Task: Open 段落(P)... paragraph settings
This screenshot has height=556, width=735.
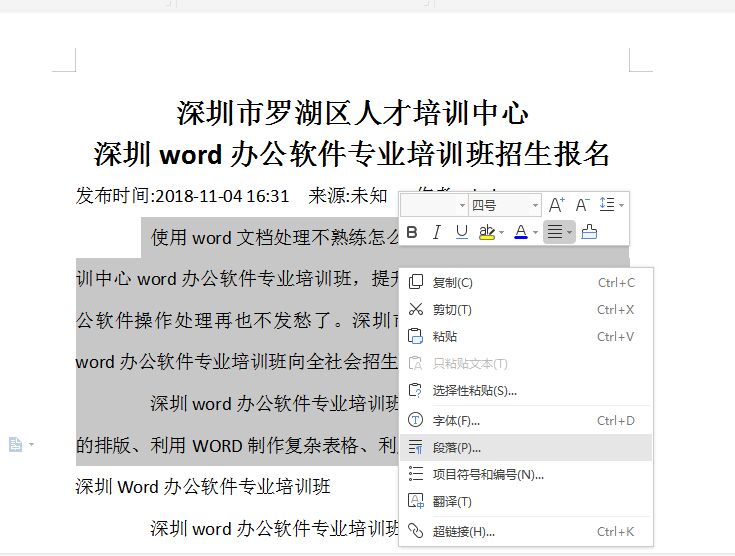Action: click(526, 448)
